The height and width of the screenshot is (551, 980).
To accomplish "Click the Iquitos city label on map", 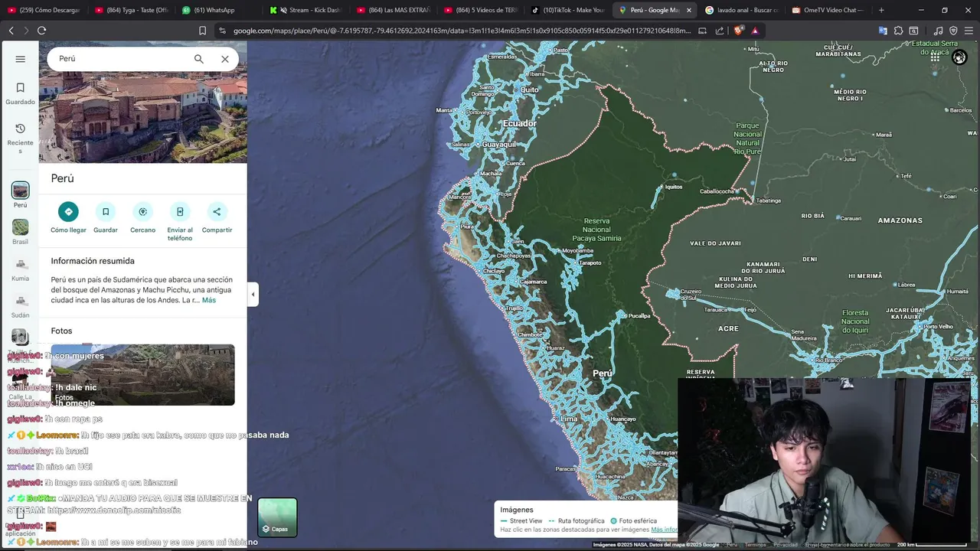I will [674, 187].
